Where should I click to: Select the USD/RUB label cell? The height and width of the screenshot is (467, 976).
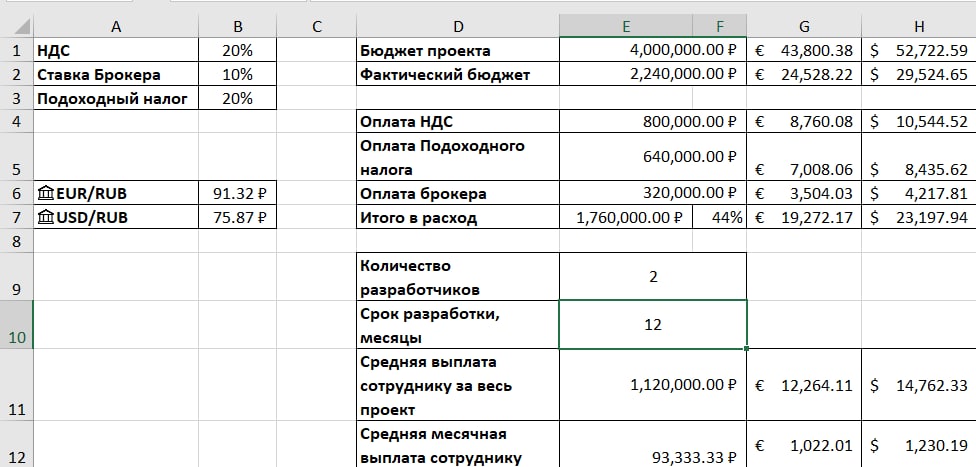[116, 217]
